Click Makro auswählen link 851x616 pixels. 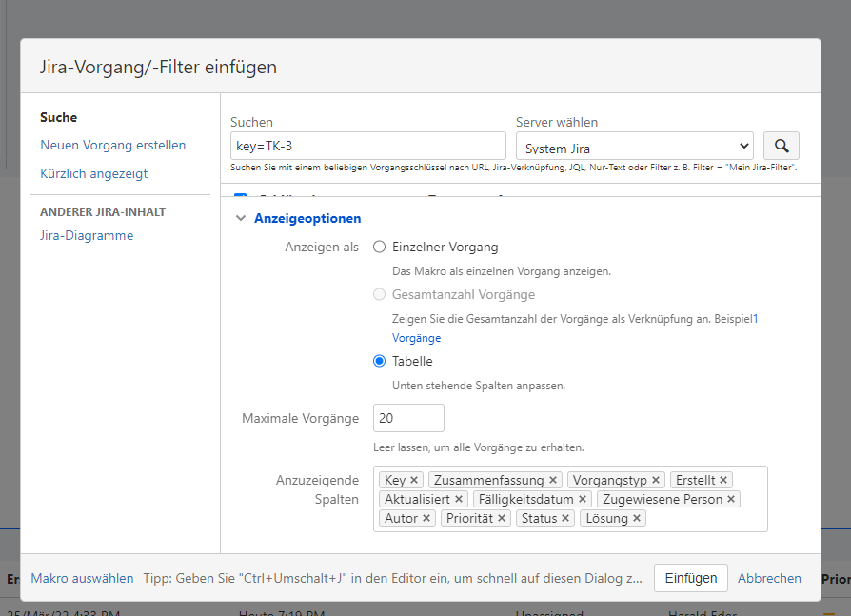click(x=82, y=578)
